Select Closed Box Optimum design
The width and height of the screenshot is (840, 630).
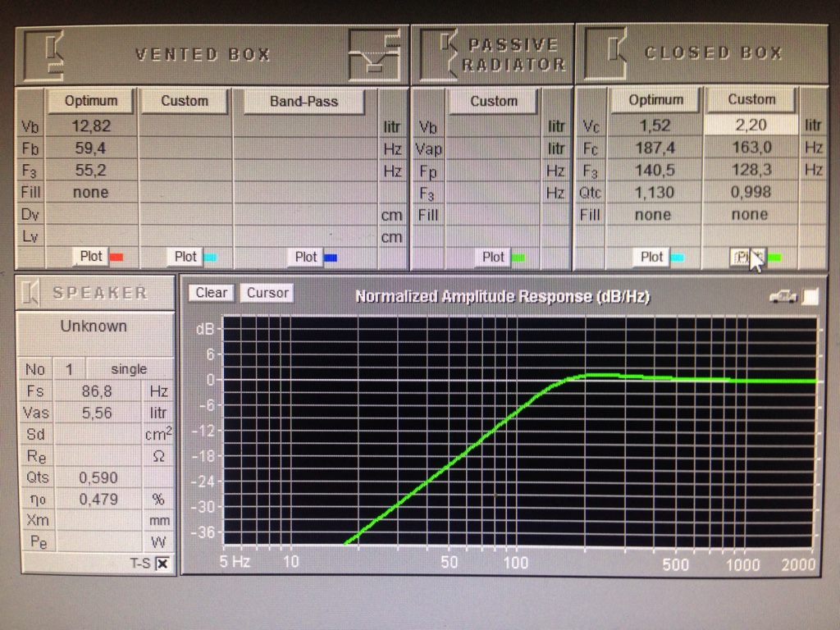click(x=655, y=100)
